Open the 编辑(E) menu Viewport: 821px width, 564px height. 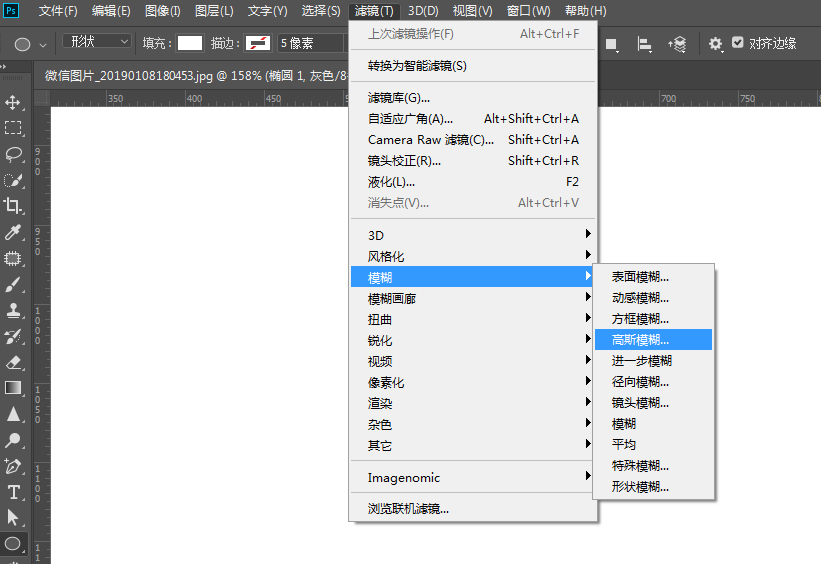[110, 11]
